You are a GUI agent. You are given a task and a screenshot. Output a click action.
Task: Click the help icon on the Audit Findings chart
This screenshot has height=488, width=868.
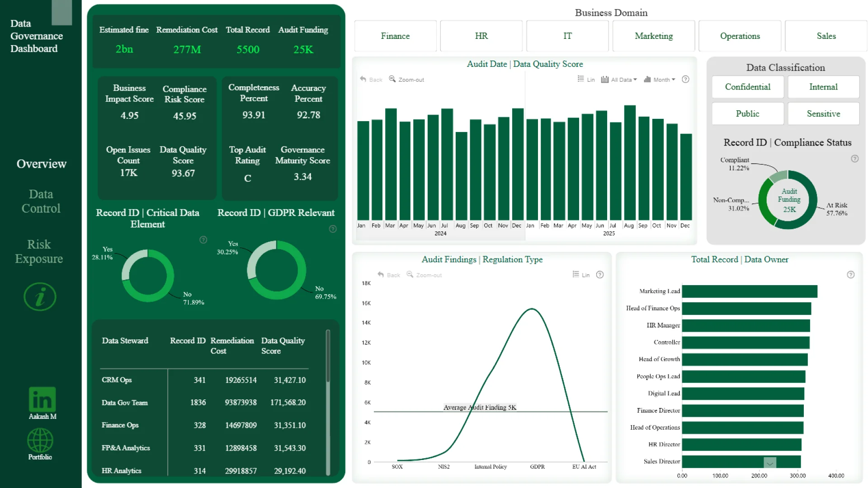coord(599,275)
